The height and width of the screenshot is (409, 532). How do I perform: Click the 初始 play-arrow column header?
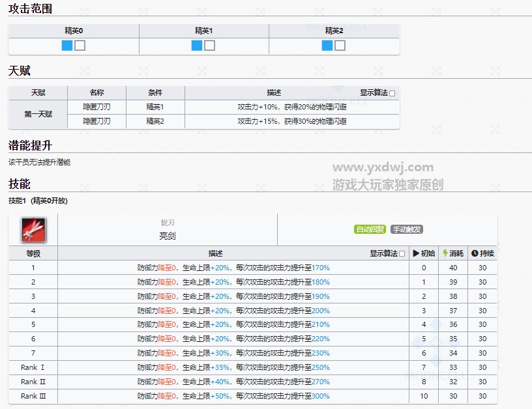tap(424, 253)
